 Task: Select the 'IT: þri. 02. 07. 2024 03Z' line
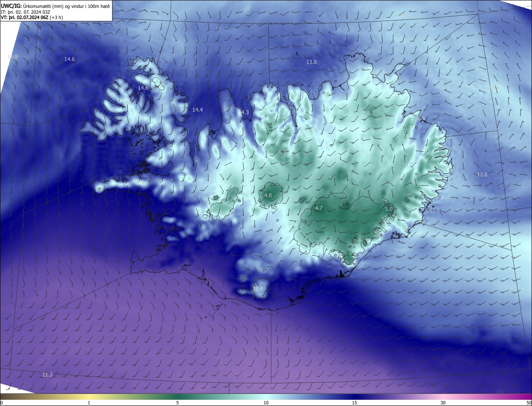(25, 12)
